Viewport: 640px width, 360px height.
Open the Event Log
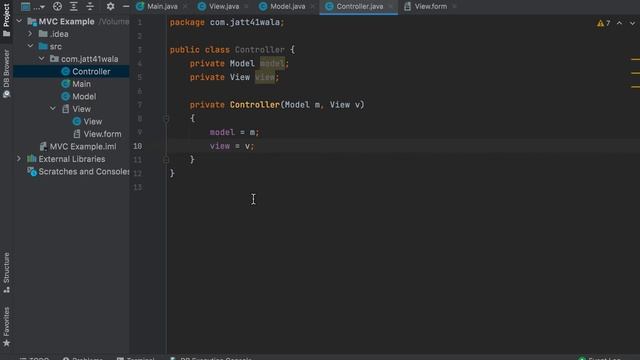[600, 358]
